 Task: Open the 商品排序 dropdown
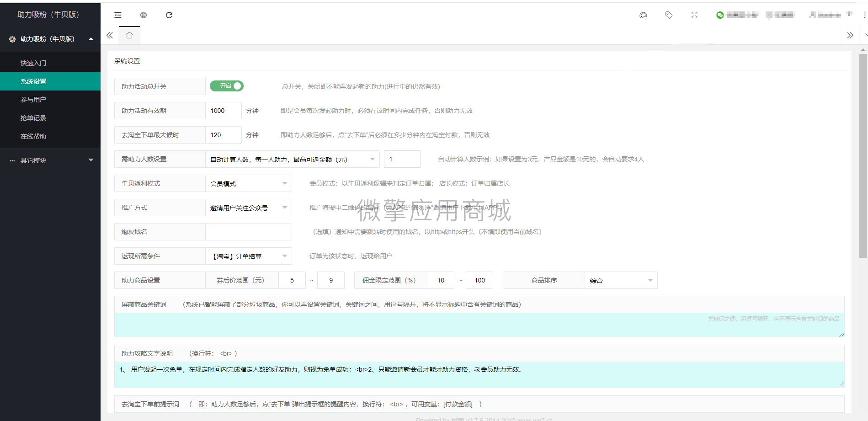pyautogui.click(x=621, y=280)
